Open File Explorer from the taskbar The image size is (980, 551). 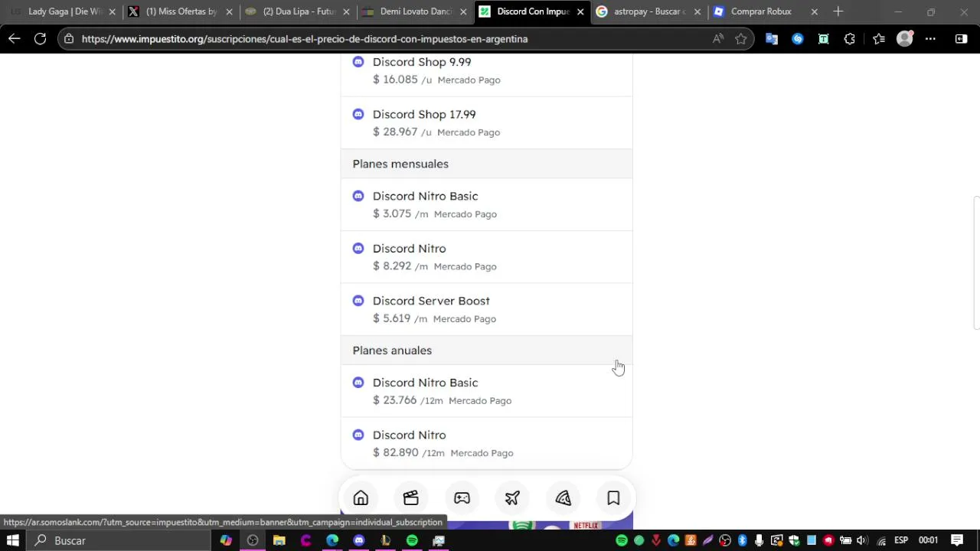279,540
